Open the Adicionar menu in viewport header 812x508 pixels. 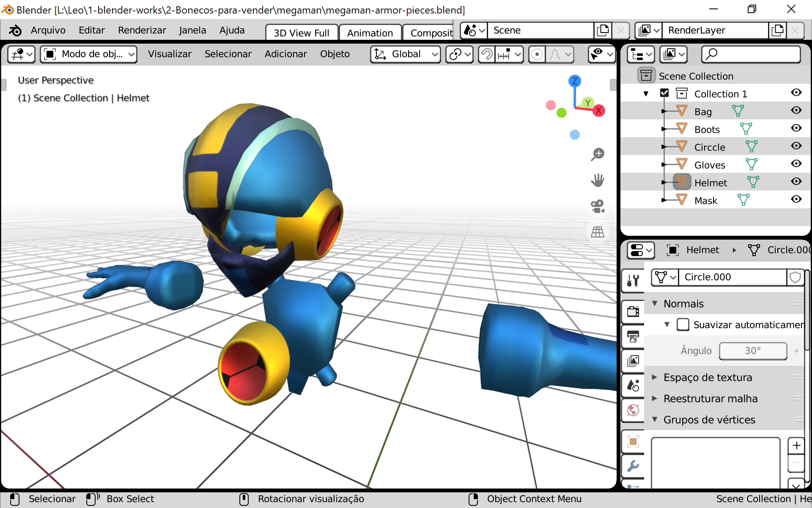(285, 54)
